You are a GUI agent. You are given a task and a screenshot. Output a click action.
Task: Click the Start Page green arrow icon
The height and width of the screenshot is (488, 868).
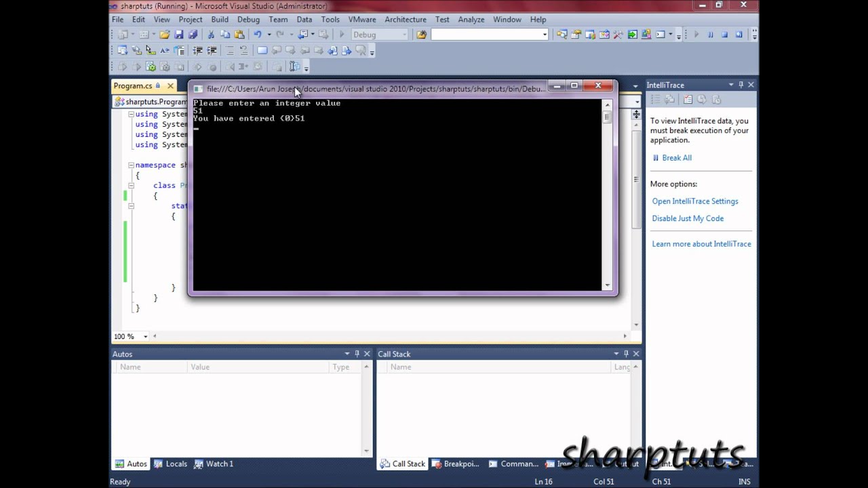pyautogui.click(x=632, y=35)
